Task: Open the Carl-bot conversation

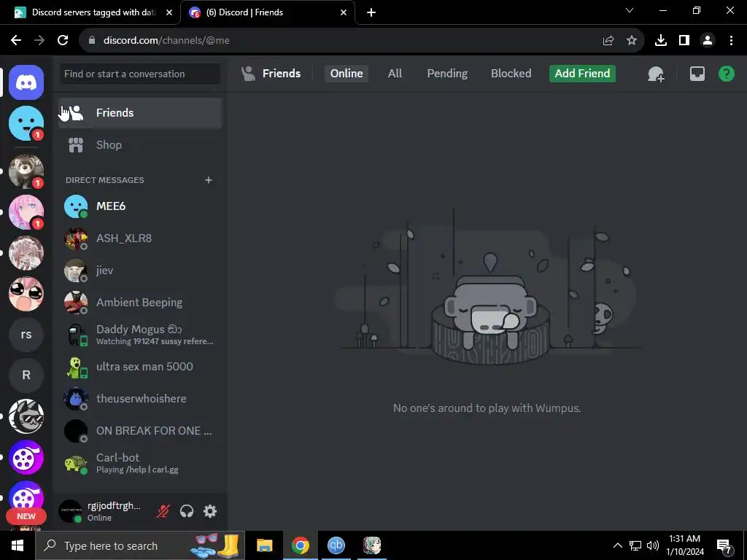Action: point(140,463)
